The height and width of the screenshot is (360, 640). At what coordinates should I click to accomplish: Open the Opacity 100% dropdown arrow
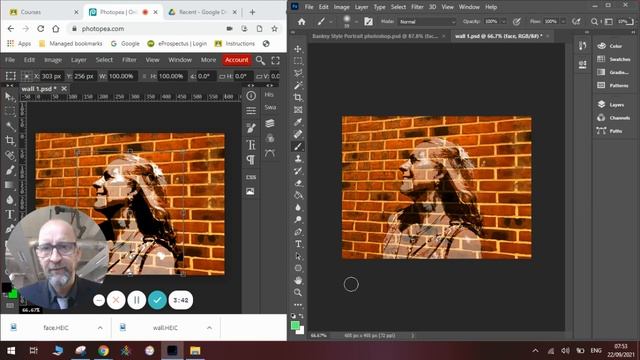(504, 22)
